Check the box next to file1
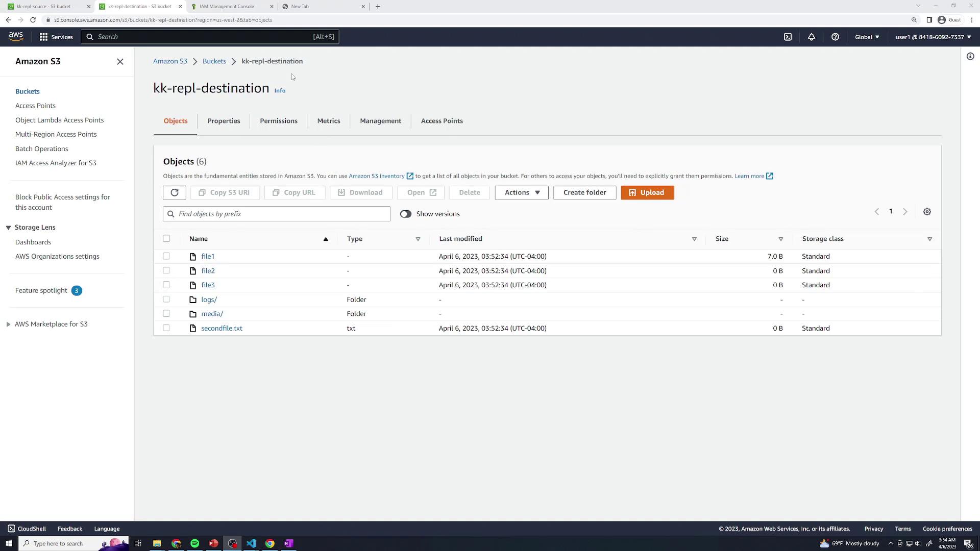980x551 pixels. tap(166, 256)
